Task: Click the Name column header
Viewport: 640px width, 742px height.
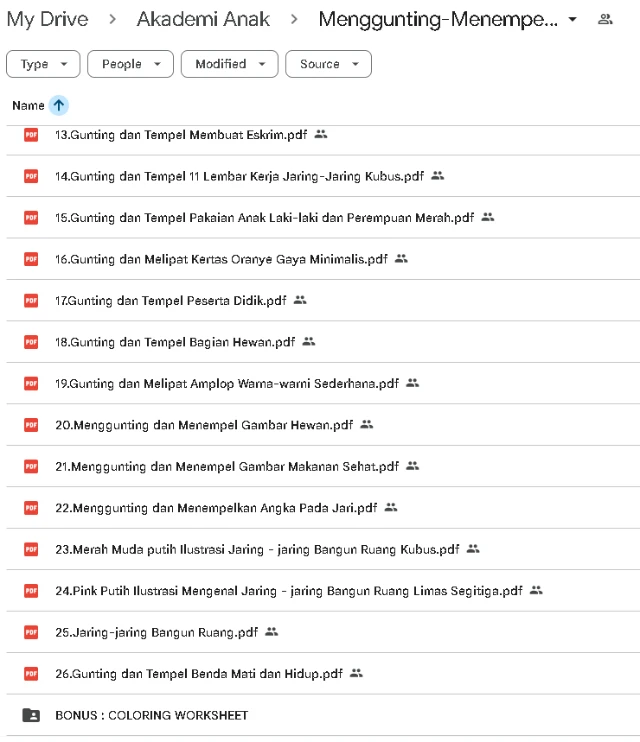Action: tap(28, 105)
